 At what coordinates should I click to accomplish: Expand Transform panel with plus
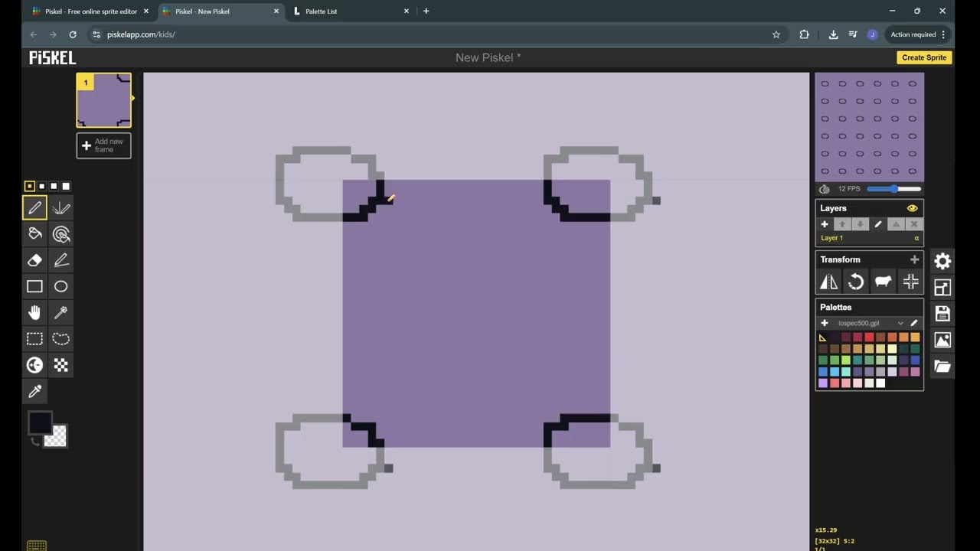pos(914,259)
